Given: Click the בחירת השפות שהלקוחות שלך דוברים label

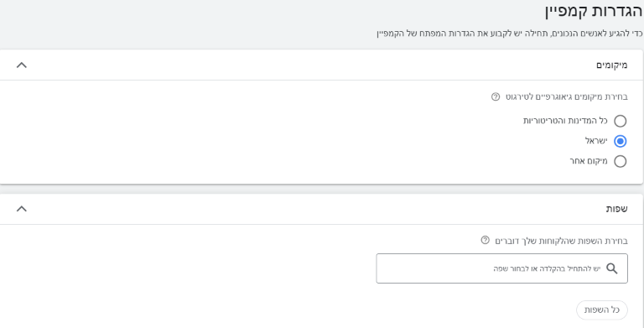Looking at the screenshot, I should click(561, 241).
